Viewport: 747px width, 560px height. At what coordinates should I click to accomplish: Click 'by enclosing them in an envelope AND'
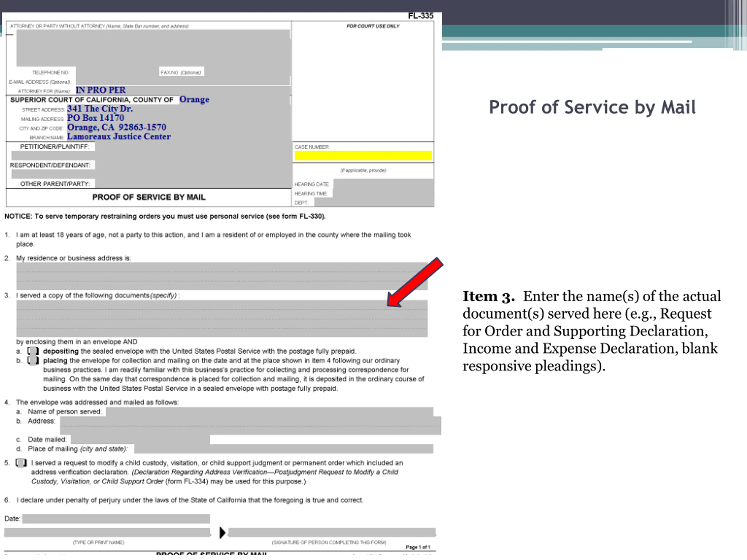point(77,342)
